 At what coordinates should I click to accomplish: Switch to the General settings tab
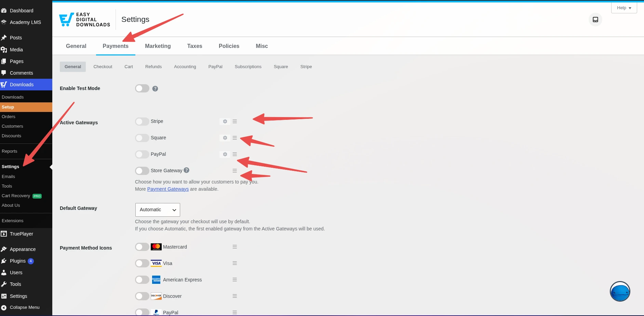pos(76,46)
